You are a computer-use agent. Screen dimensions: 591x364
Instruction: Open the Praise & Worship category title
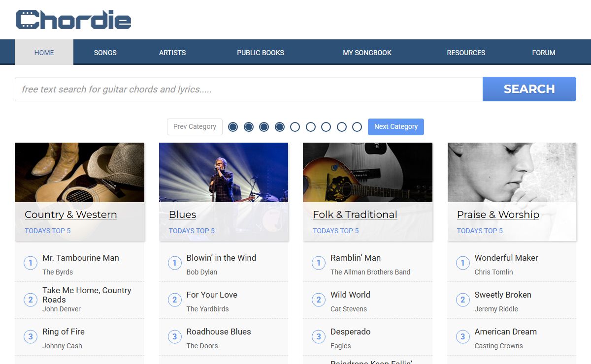point(498,214)
